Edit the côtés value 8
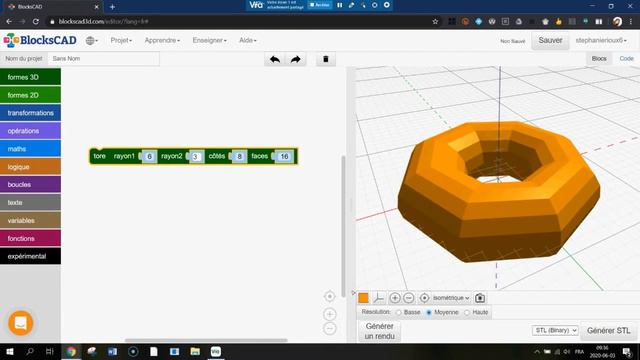640x360 pixels. pos(240,156)
